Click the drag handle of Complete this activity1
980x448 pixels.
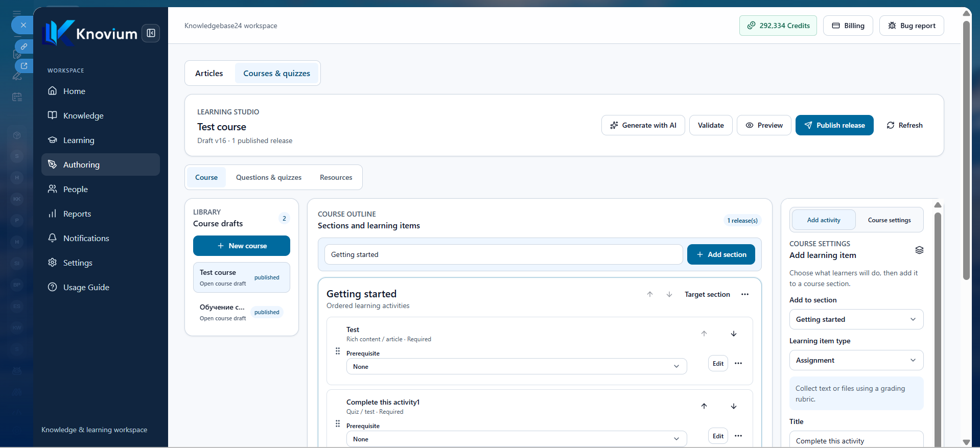[338, 423]
